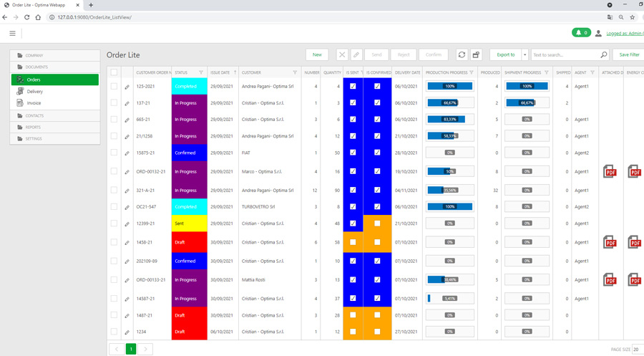Click the browser zoom icon
The image size is (644, 356).
(x=621, y=17)
